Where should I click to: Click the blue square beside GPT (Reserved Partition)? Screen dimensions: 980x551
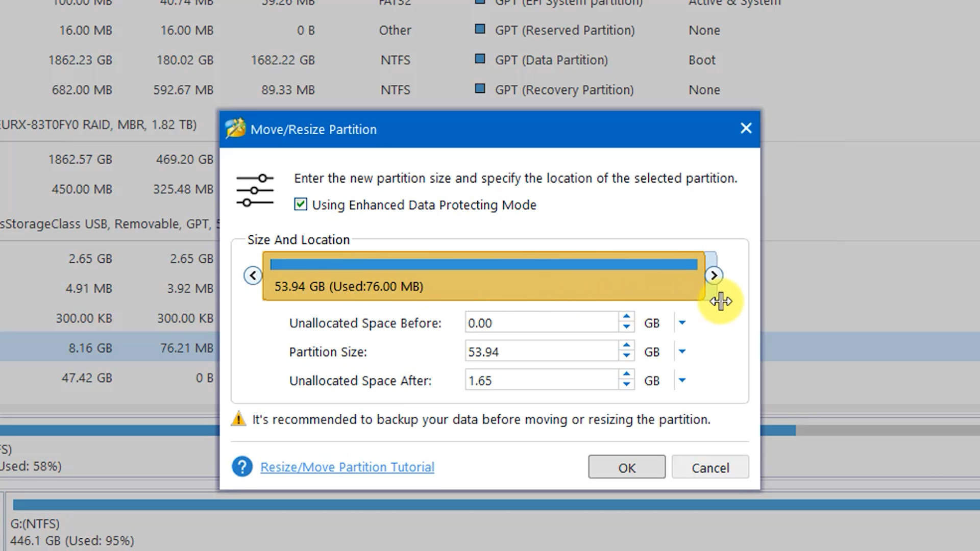(x=480, y=29)
